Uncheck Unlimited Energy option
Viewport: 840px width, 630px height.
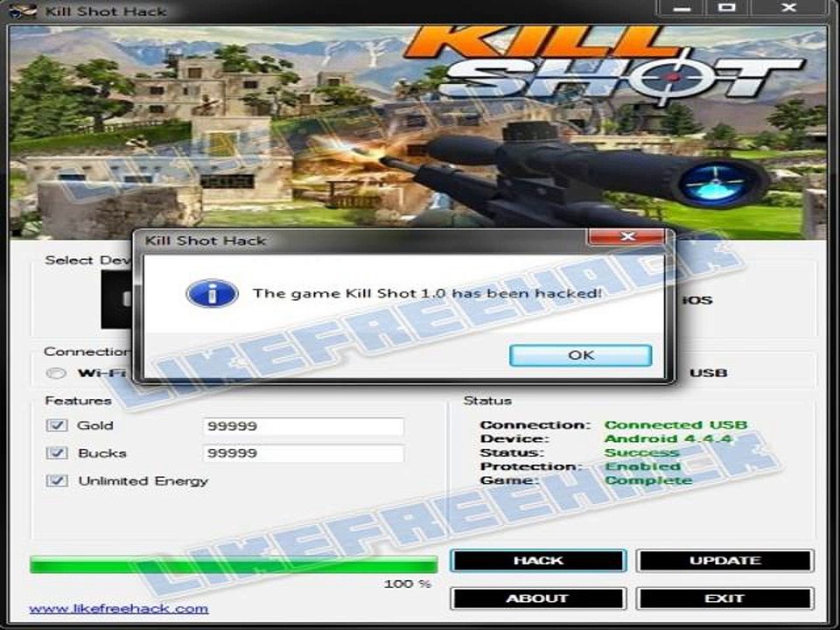57,480
